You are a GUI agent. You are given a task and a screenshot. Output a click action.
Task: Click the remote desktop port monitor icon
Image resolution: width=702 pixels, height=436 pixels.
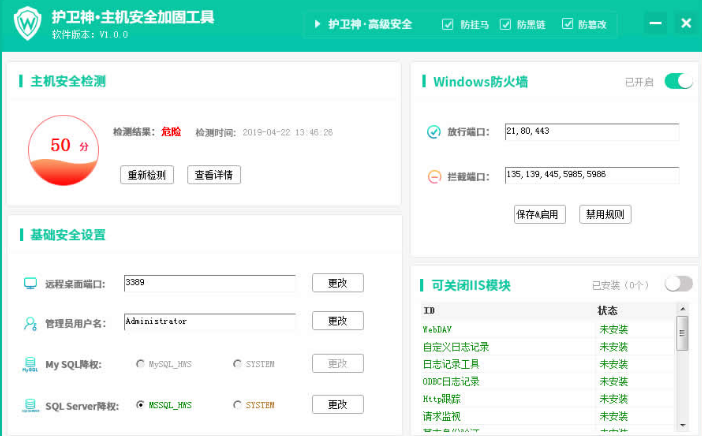click(x=30, y=284)
